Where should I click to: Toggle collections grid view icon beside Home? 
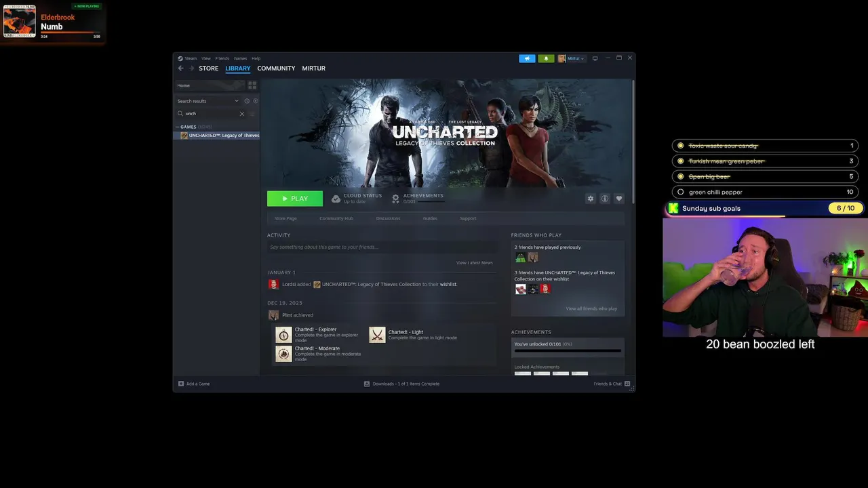click(x=252, y=85)
